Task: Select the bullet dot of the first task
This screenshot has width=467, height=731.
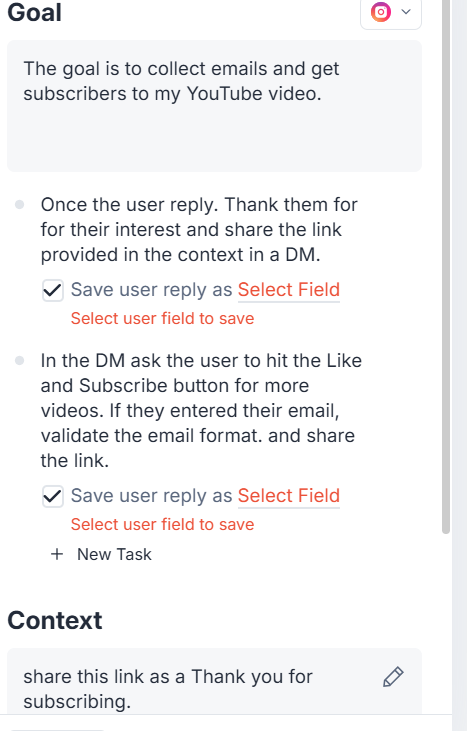Action: point(20,205)
